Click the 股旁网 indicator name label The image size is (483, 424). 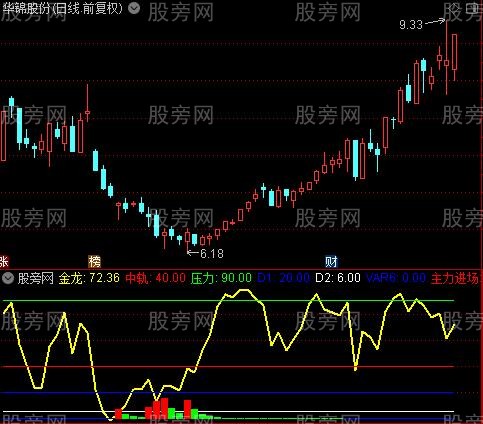(x=36, y=278)
